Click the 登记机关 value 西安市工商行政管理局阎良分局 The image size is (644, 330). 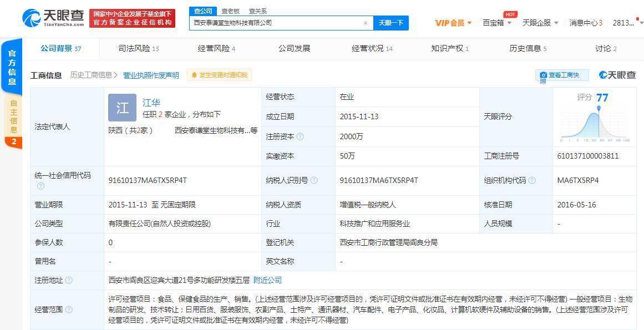coord(388,243)
